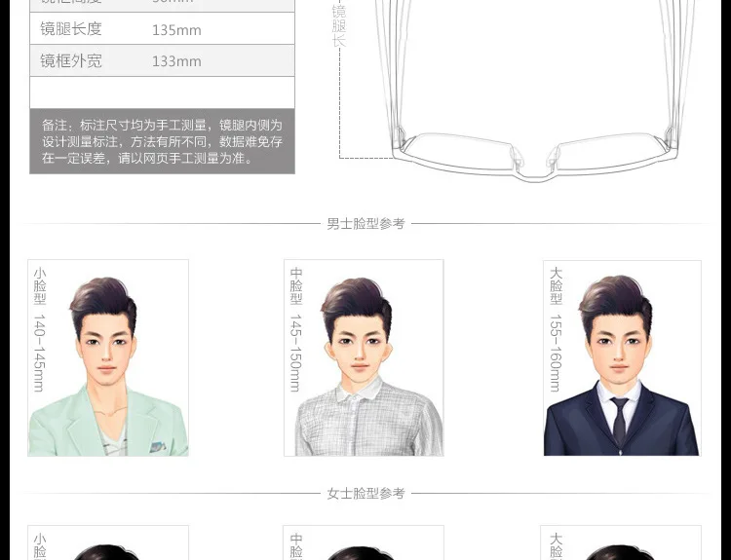This screenshot has height=560, width=731.
Task: Click the 镜框外宽 row label
Action: coord(71,61)
